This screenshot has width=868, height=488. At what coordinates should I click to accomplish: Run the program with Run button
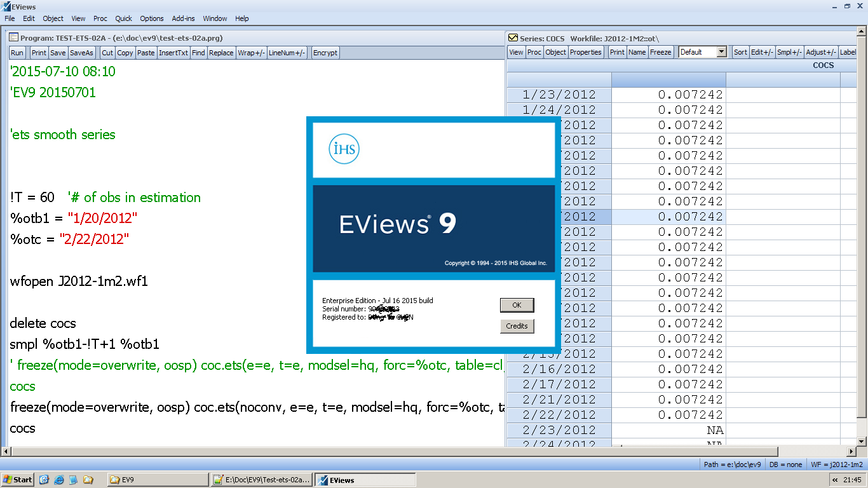tap(17, 53)
